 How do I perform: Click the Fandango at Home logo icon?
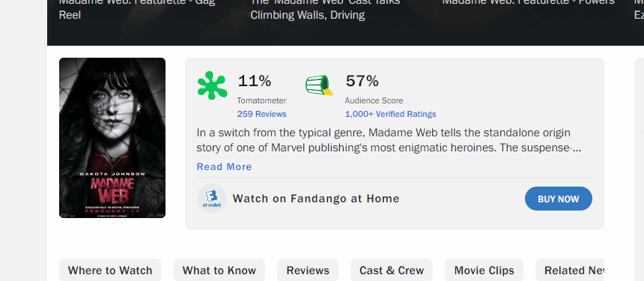[x=212, y=199]
